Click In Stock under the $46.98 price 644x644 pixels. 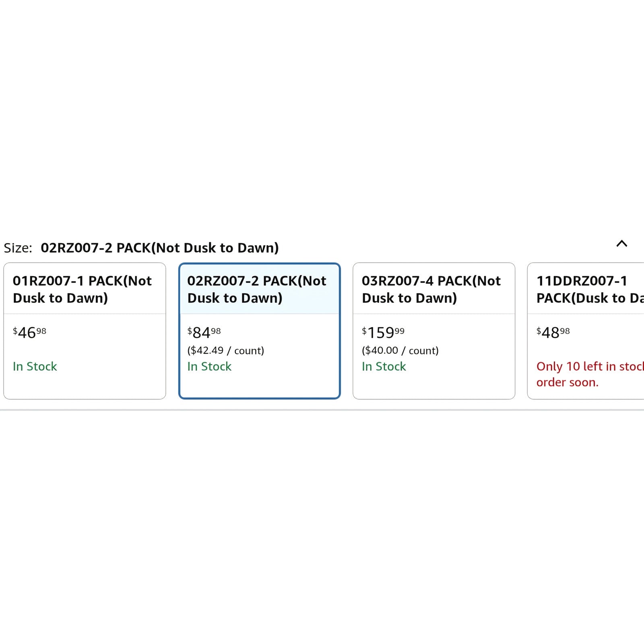coord(35,366)
